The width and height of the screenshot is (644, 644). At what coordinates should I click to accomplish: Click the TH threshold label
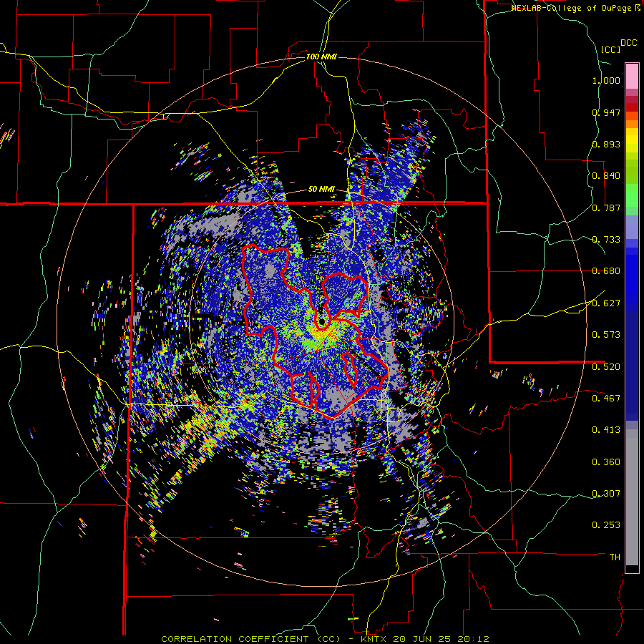pos(615,557)
